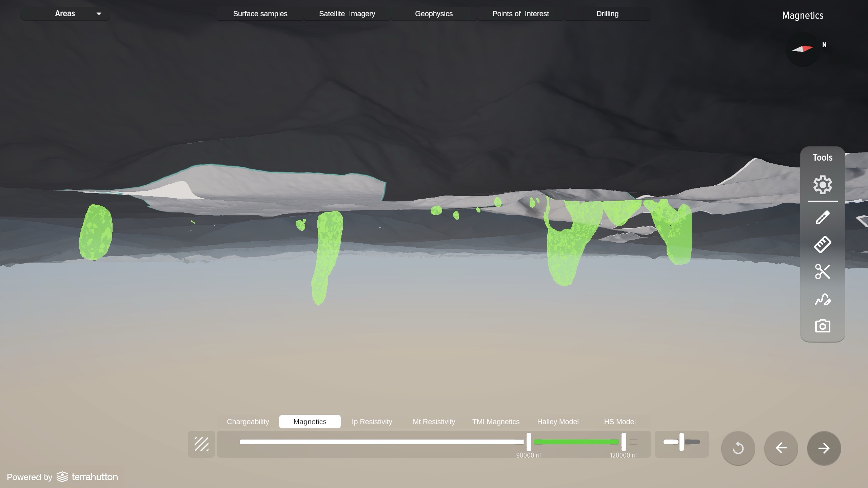
Task: Select the pencil annotation tool
Action: coord(823,217)
